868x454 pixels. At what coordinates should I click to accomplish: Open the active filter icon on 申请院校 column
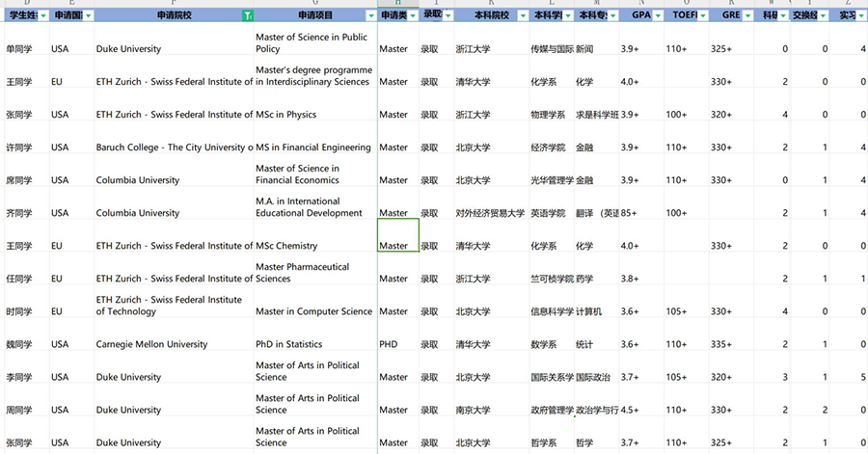click(247, 16)
